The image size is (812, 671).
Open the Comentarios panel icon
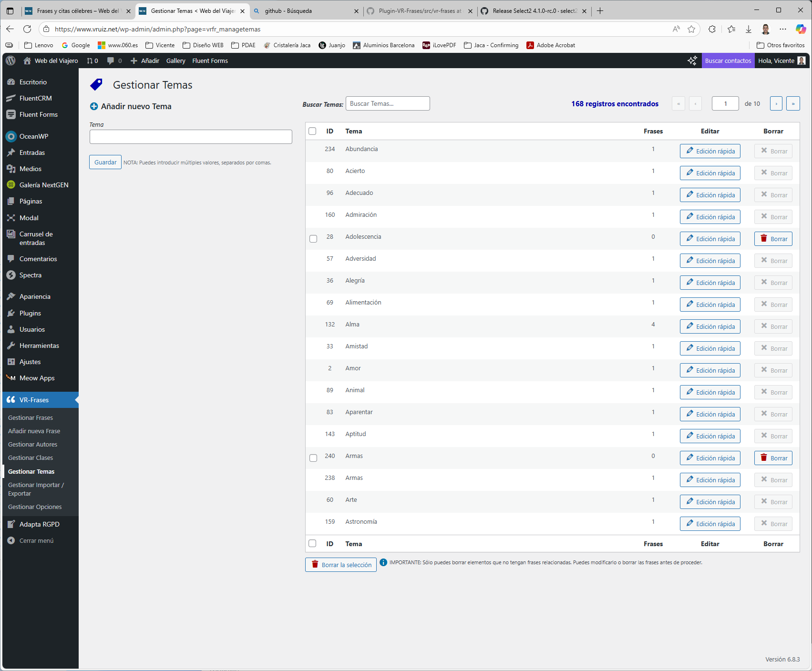(10, 258)
